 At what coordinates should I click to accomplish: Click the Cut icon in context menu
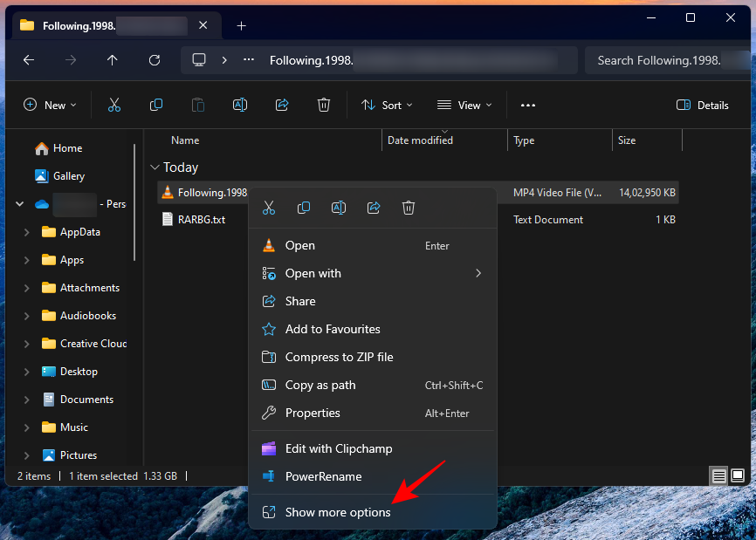click(x=269, y=208)
